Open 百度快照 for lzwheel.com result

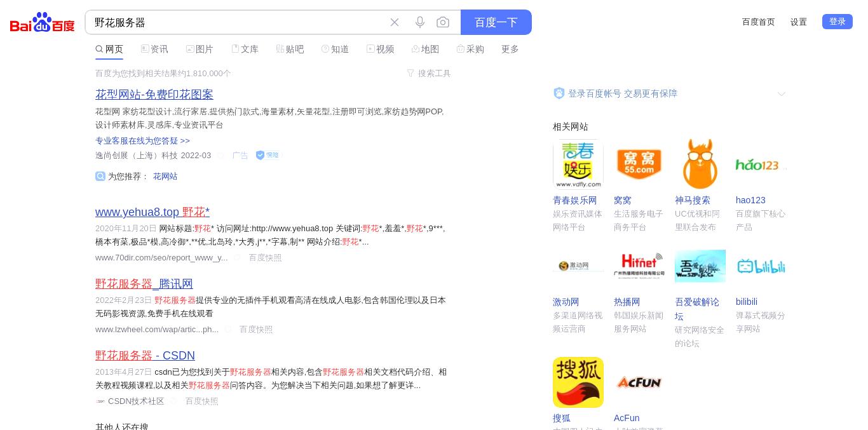tap(256, 329)
